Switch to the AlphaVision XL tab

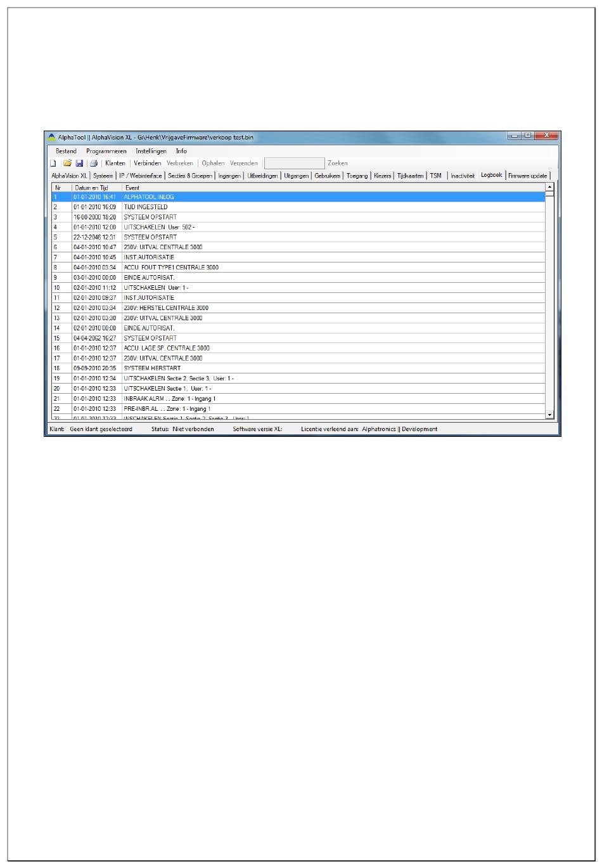coord(69,176)
